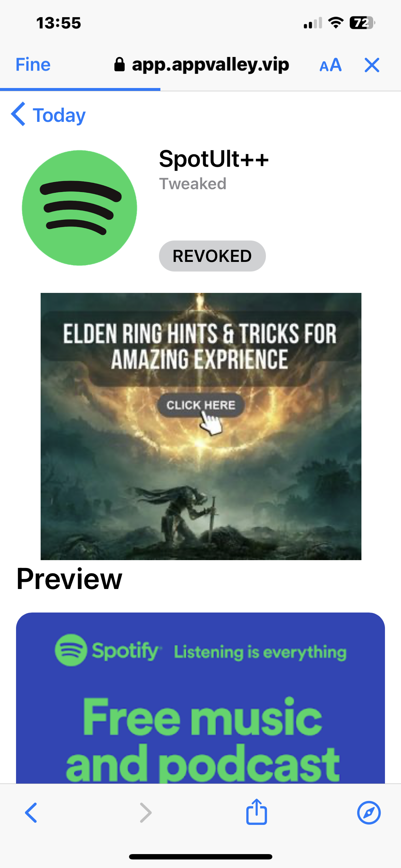Tap the Fine button in browser header
401x868 pixels.
[x=33, y=64]
